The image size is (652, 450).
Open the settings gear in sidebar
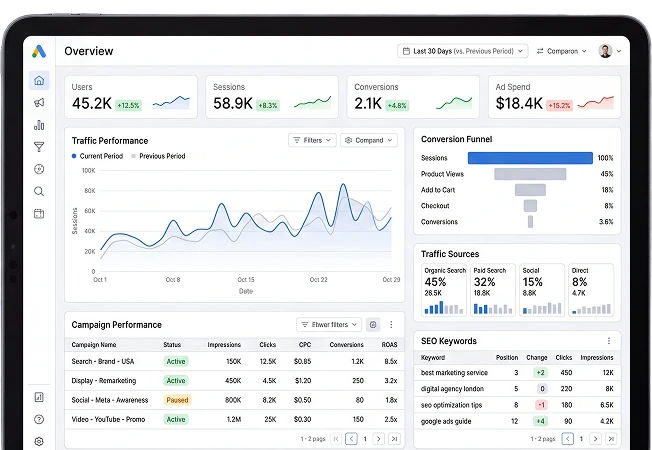point(39,441)
